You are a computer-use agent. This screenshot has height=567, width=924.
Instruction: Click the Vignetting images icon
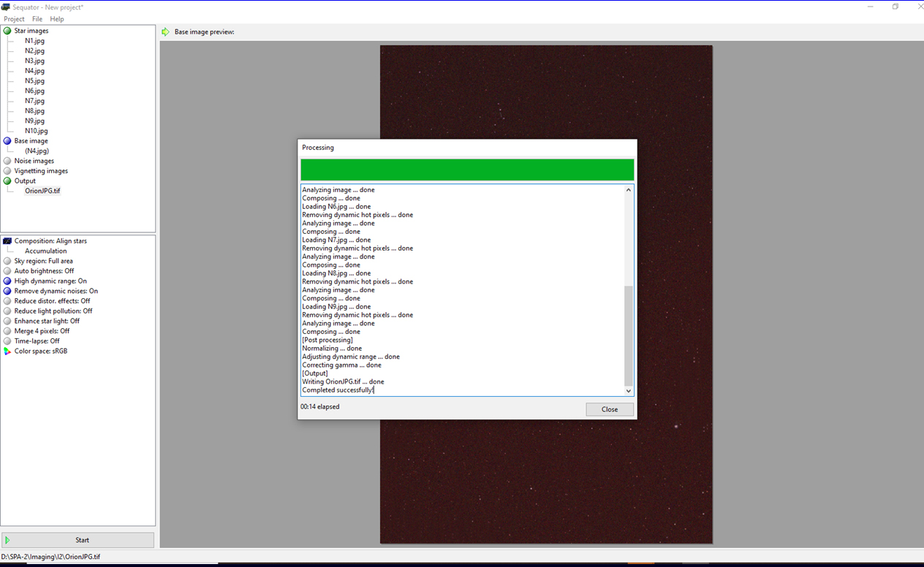(7, 171)
